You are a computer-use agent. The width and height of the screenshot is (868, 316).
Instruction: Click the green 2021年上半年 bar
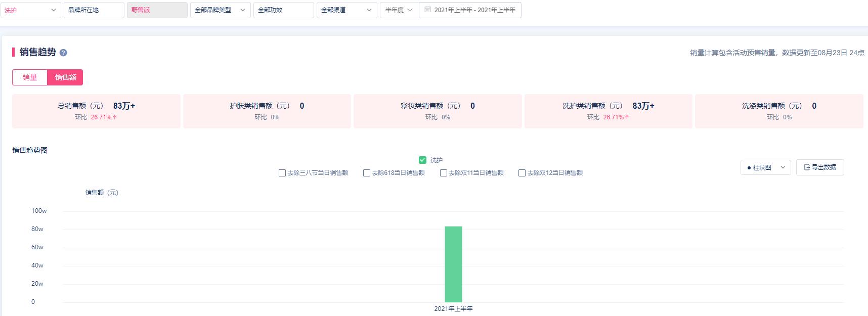453,264
